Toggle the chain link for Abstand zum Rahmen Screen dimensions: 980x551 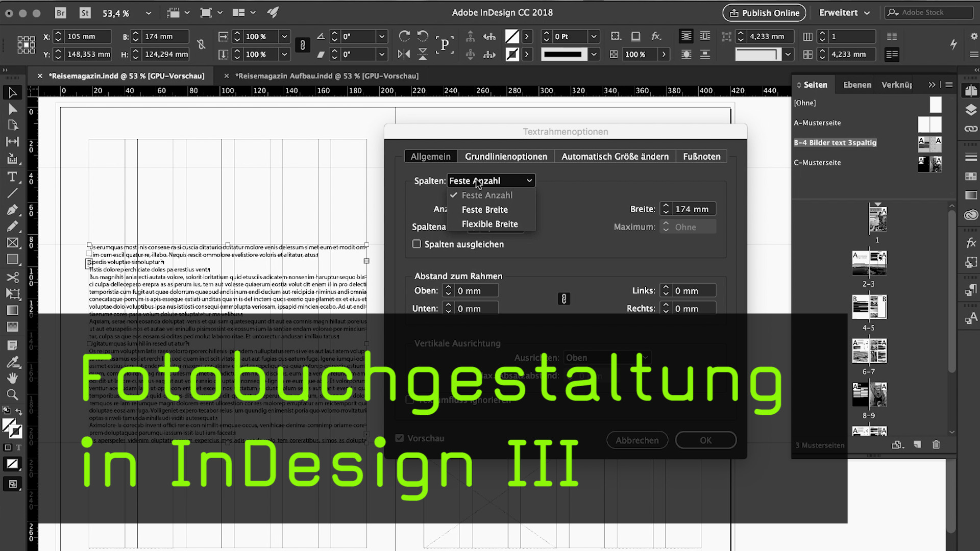point(563,298)
